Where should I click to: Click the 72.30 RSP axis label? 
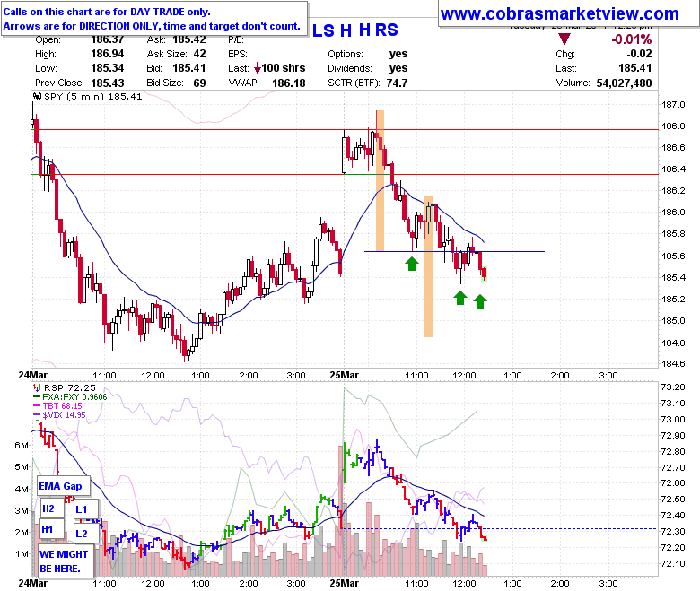pos(673,532)
